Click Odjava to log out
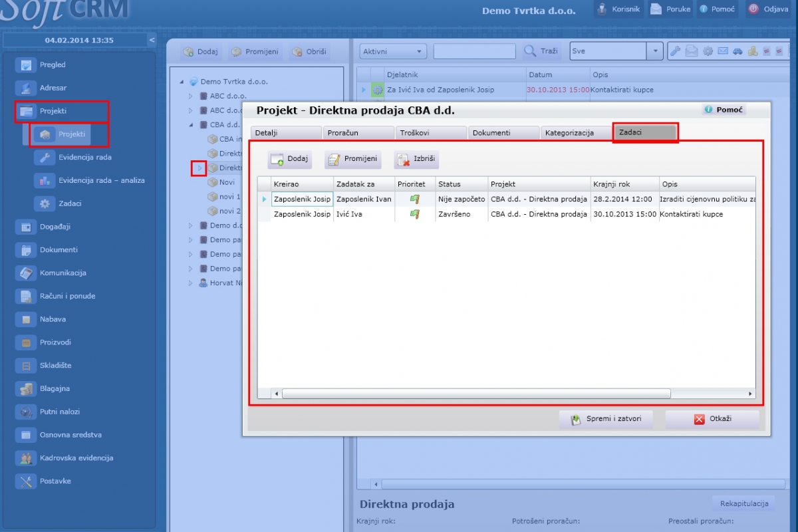The height and width of the screenshot is (532, 798). pos(769,9)
